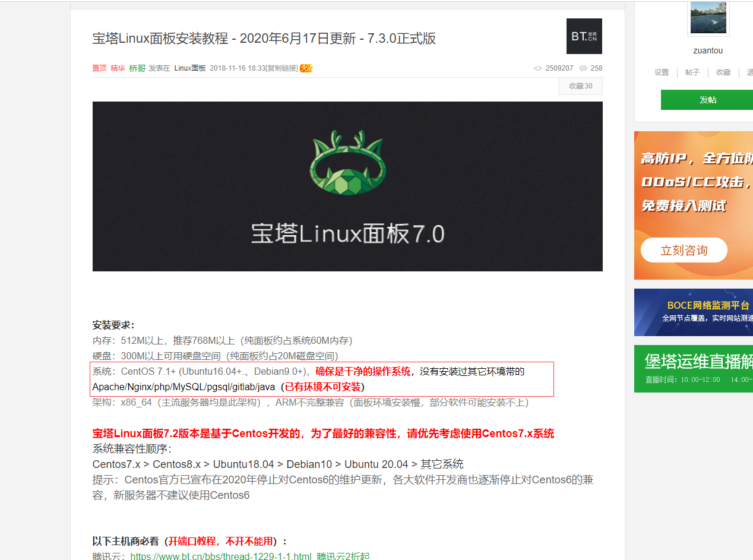Viewport: 753px width, 560px height.
Task: Open the zuantou username link
Action: tap(708, 50)
